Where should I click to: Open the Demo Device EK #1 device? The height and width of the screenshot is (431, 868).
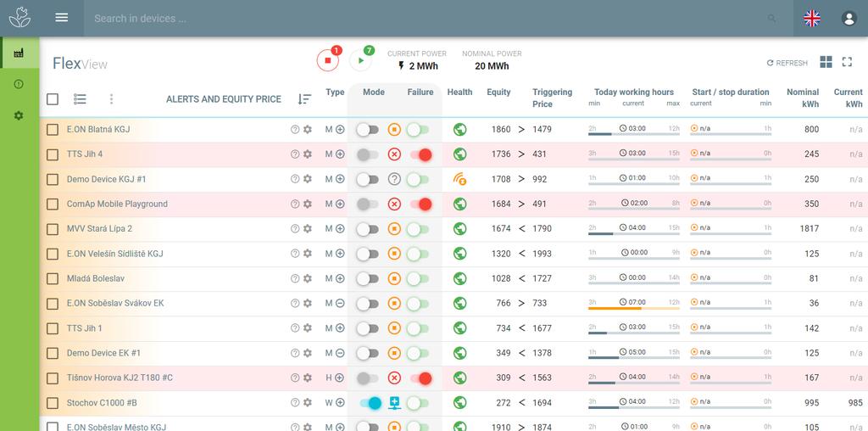[103, 353]
